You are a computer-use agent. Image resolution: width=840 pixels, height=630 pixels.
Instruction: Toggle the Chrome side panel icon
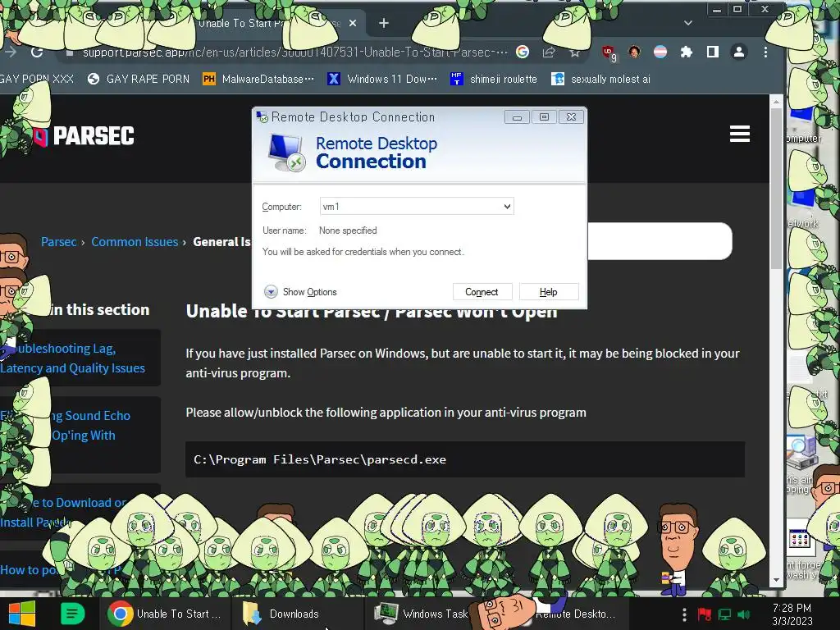point(713,52)
